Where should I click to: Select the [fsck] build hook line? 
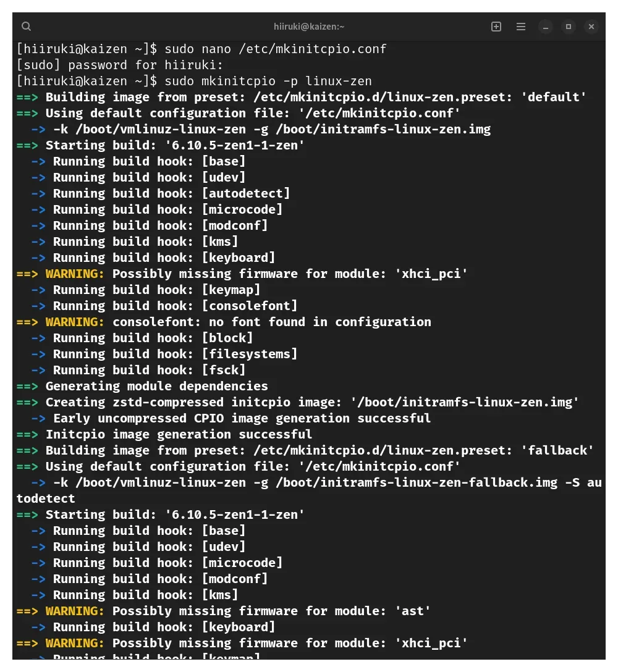tap(149, 370)
